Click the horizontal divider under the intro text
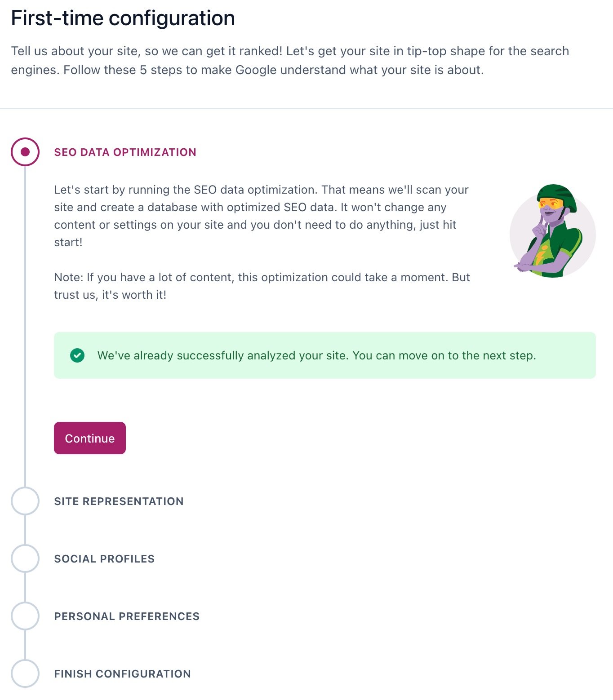Image resolution: width=613 pixels, height=700 pixels. 306,108
